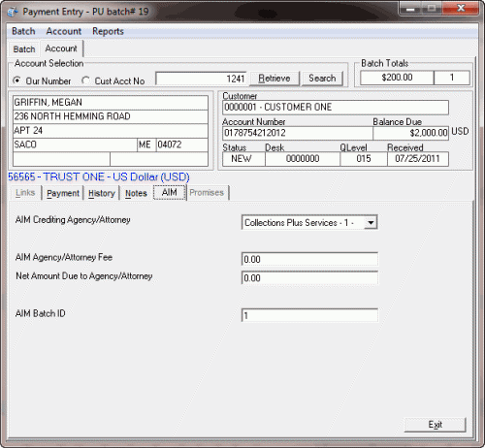
Task: Click the Payment Entry app icon in title bar
Action: tap(13, 12)
